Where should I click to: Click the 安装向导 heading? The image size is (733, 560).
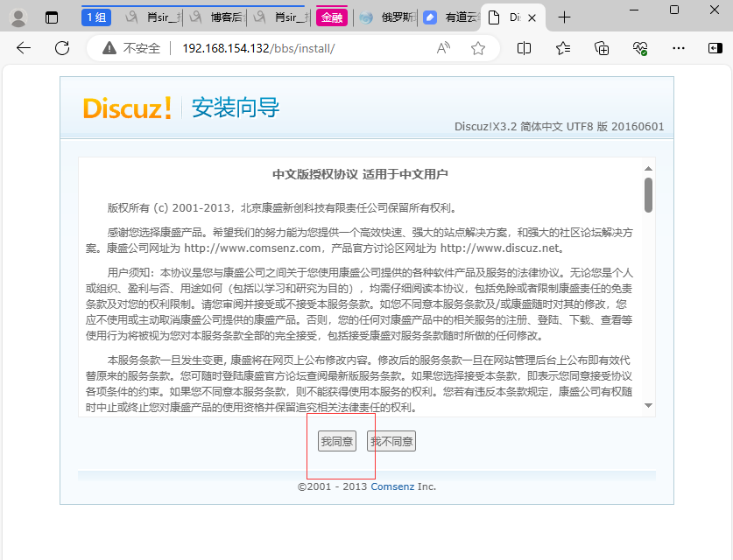point(236,108)
